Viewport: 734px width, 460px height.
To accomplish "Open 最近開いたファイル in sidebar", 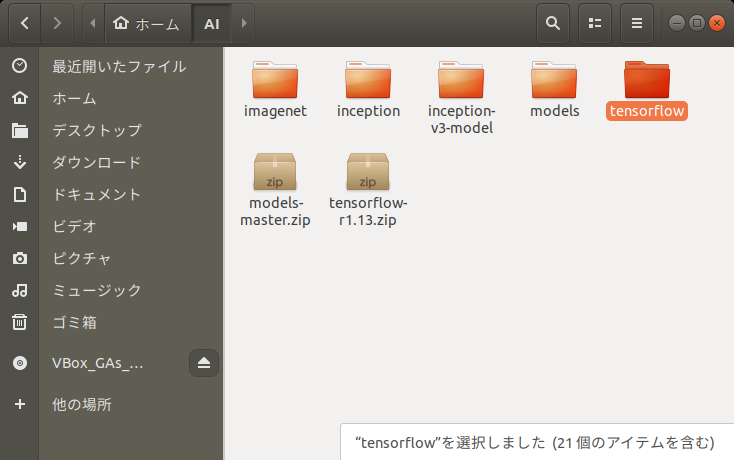I will pos(119,66).
